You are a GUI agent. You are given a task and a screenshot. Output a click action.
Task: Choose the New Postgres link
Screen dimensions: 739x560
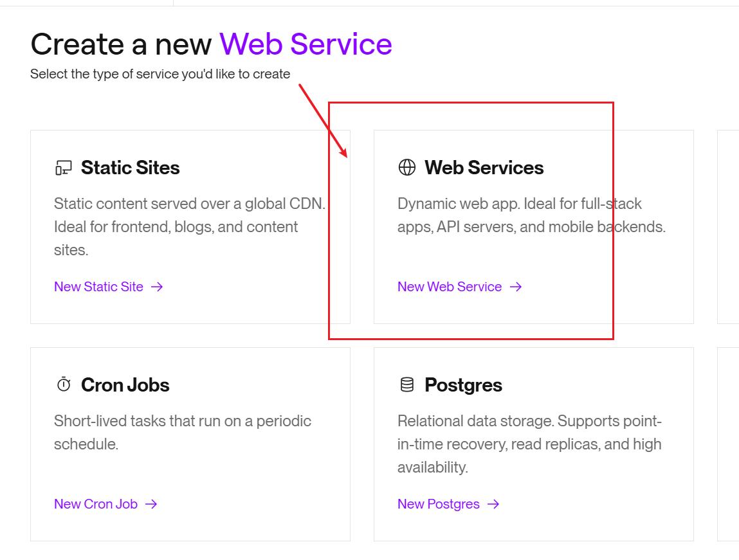(439, 504)
